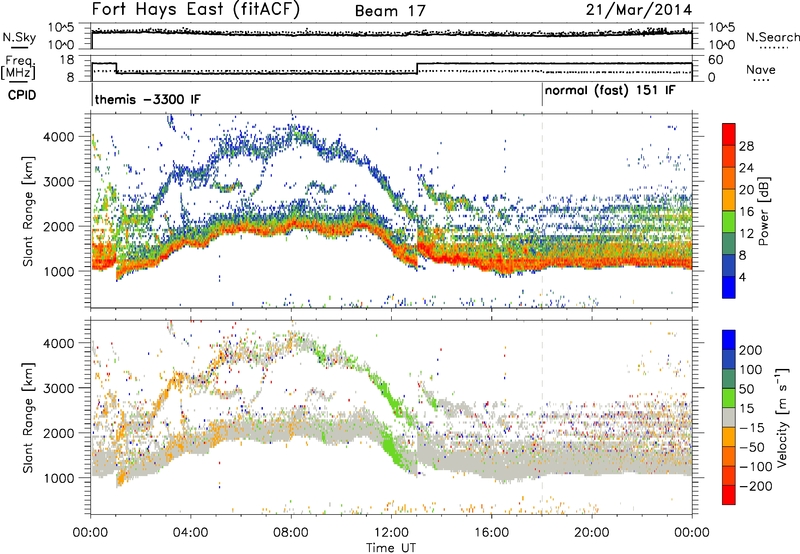Screen dimensions: 800x554
Task: Click the red bottom of velocity colorbar
Action: pyautogui.click(x=729, y=495)
